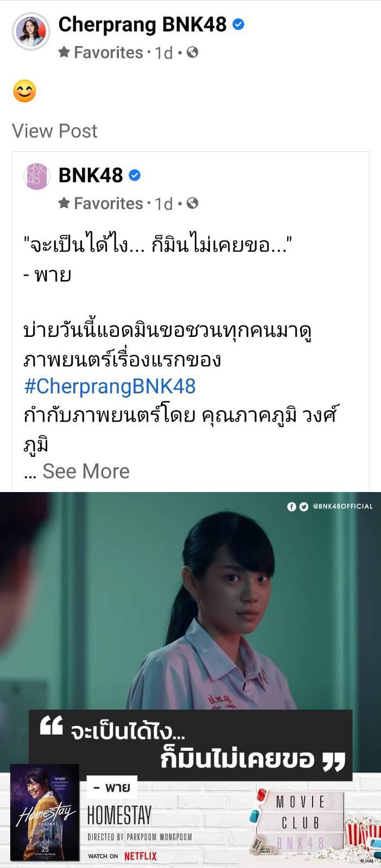Open the #CherprangBNK48 hashtag
The width and height of the screenshot is (381, 868).
pos(110,386)
